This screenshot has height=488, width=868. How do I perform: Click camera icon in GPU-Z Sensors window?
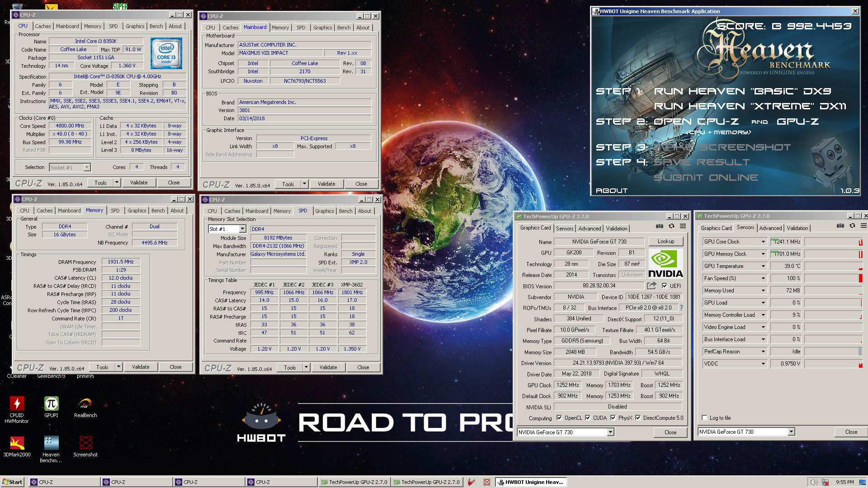pos(840,225)
